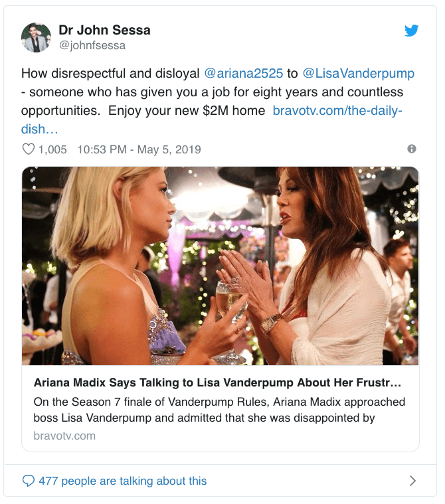
Task: Open the @ariana2525 mention link
Action: click(243, 73)
